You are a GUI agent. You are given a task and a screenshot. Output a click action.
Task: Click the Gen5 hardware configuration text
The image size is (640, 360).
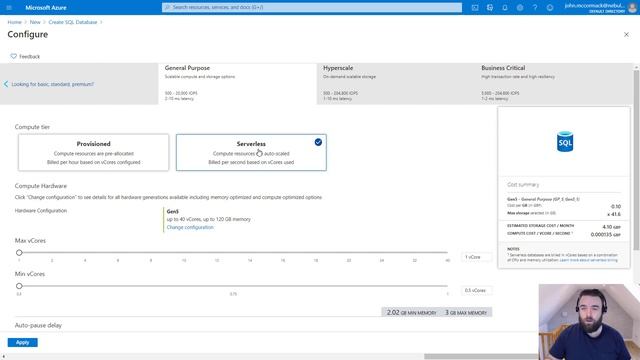(x=173, y=211)
